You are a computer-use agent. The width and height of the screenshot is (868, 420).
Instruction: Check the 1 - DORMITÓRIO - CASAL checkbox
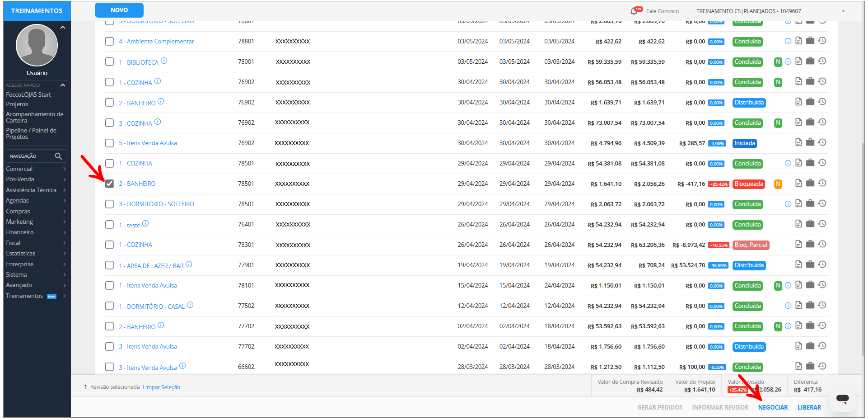pos(109,306)
